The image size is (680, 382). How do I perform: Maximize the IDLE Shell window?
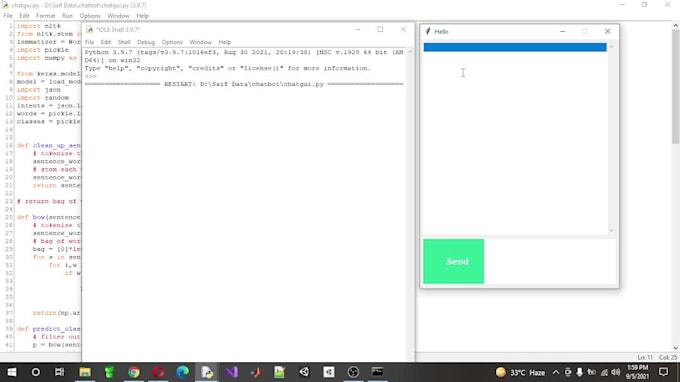click(380, 29)
